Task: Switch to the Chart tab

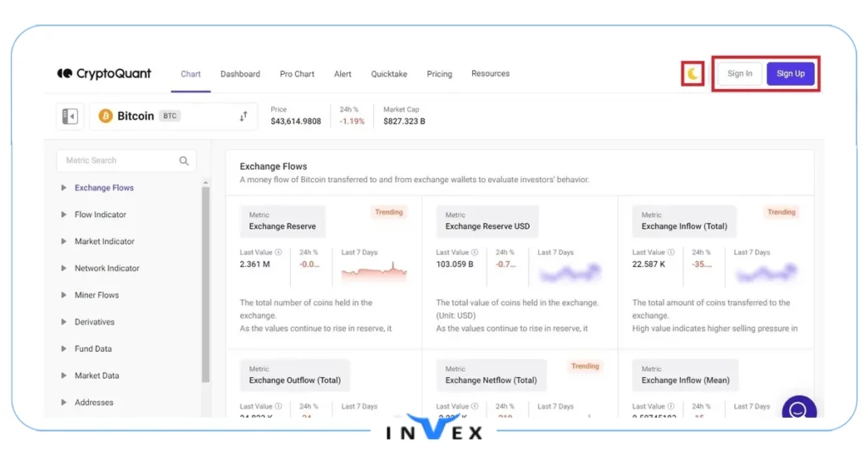Action: coord(191,74)
